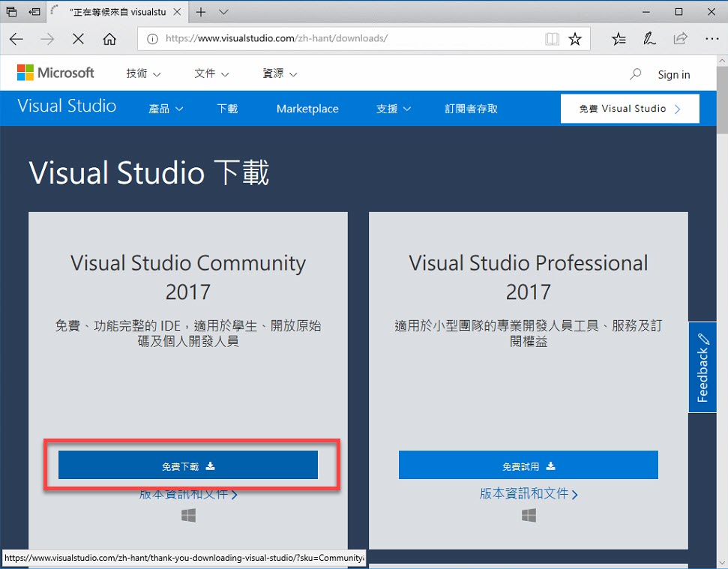The height and width of the screenshot is (569, 728).
Task: Select the Visual Studio Professional 2017 heading
Action: pos(529,277)
